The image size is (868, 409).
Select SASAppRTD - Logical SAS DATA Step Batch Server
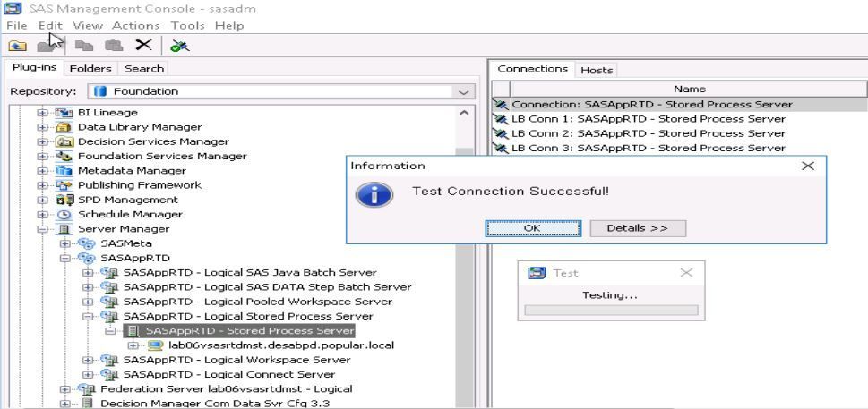[267, 287]
